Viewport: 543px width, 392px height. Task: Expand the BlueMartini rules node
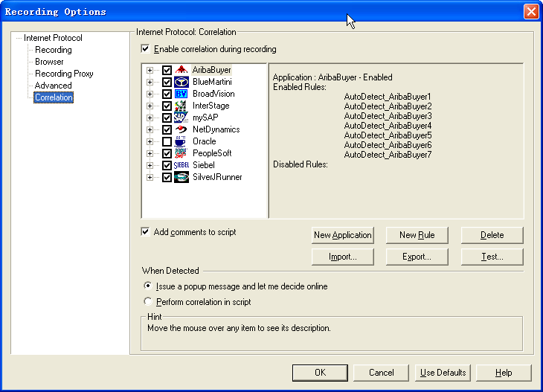coord(150,82)
